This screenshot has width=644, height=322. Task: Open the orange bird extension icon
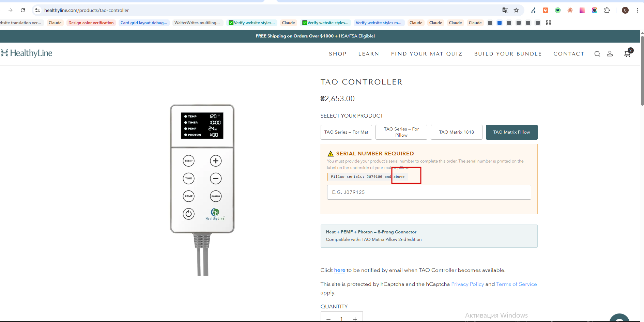coord(546,10)
